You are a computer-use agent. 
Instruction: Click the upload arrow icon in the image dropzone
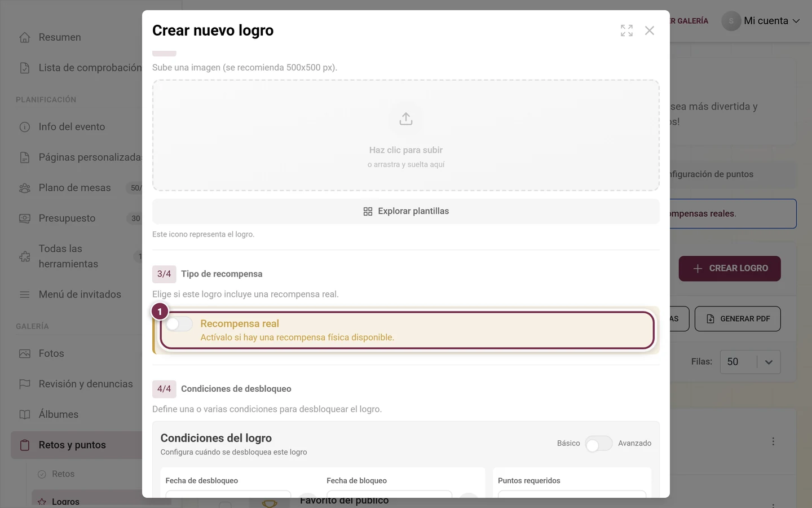coord(406,119)
